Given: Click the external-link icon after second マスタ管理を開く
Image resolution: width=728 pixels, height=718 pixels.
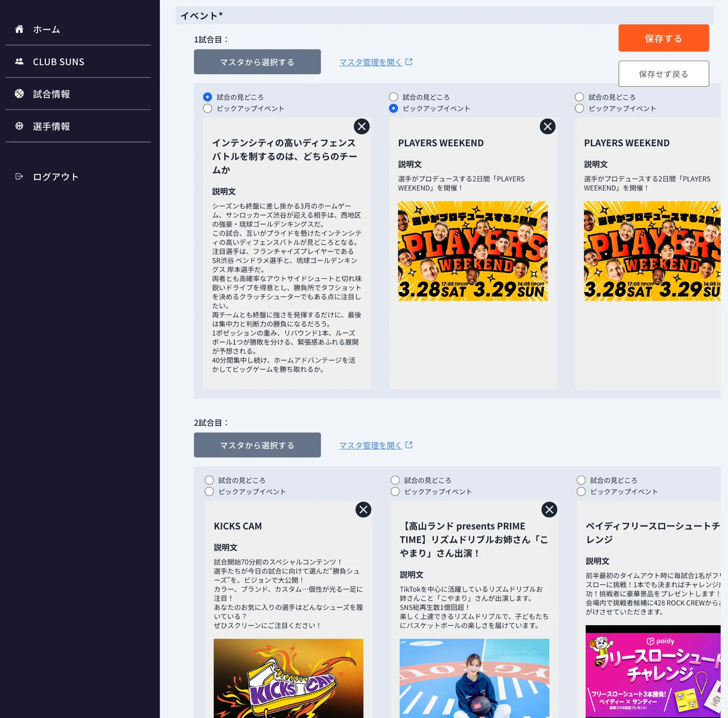Looking at the screenshot, I should [x=409, y=445].
